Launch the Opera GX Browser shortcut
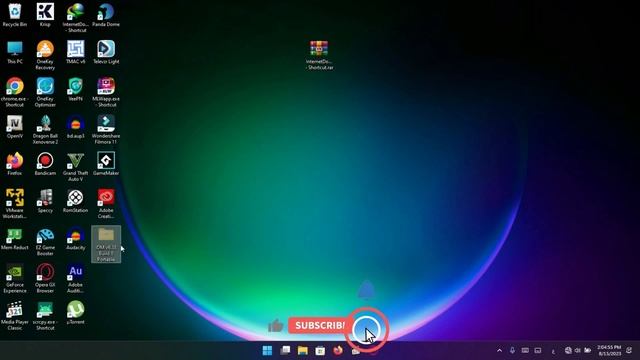The width and height of the screenshot is (640, 360). coord(45,278)
